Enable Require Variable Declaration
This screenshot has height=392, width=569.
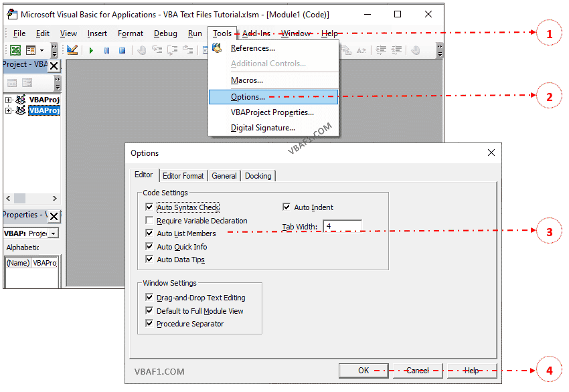(x=149, y=220)
